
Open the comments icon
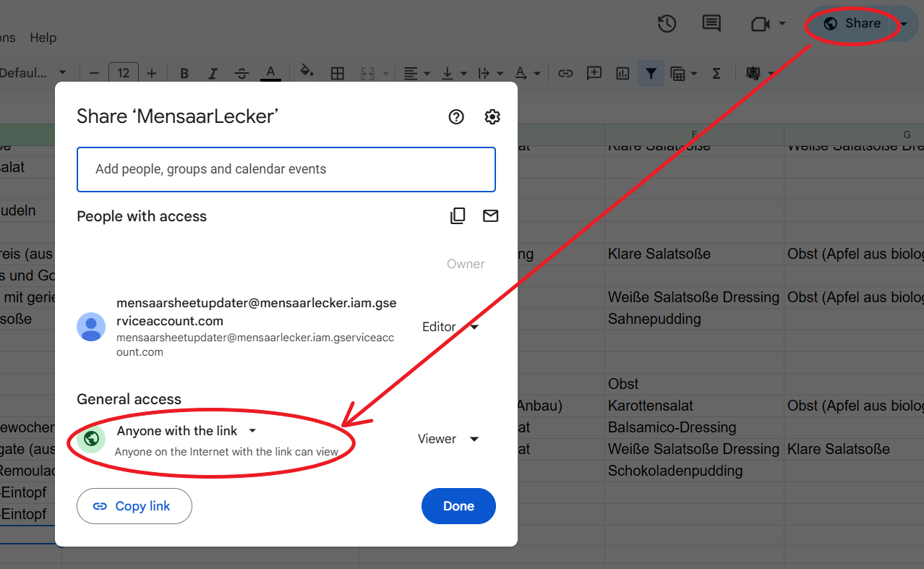(x=711, y=24)
